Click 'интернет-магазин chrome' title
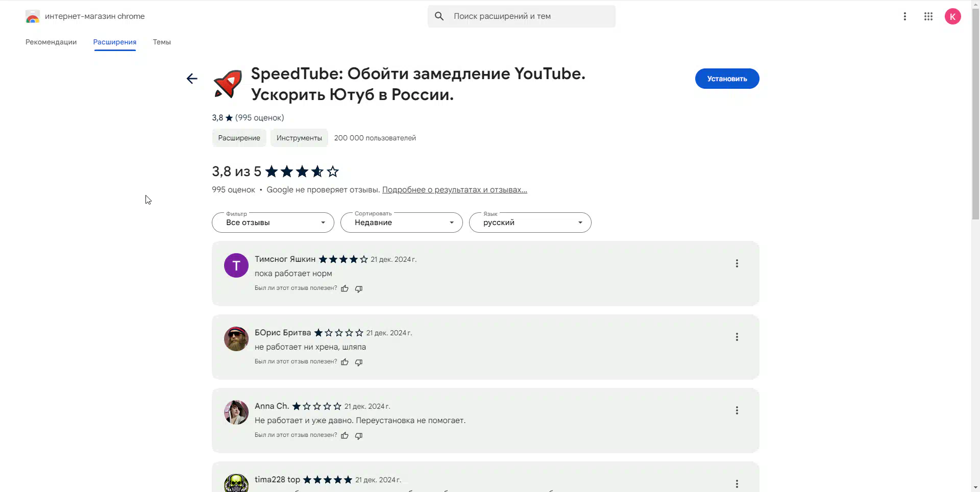 pos(95,16)
